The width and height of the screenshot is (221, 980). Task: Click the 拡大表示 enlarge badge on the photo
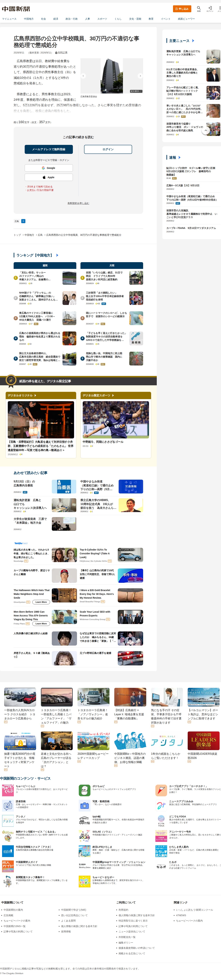coord(136,91)
